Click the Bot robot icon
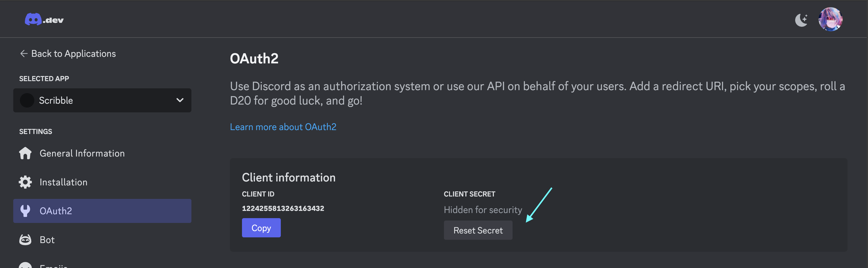Viewport: 868px width, 268px height. coord(25,240)
